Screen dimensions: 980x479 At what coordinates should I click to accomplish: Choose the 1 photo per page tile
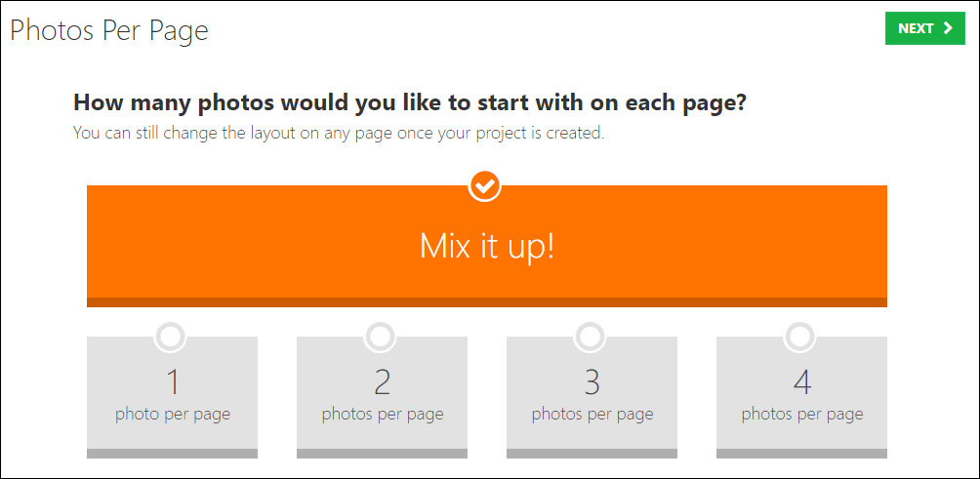172,397
